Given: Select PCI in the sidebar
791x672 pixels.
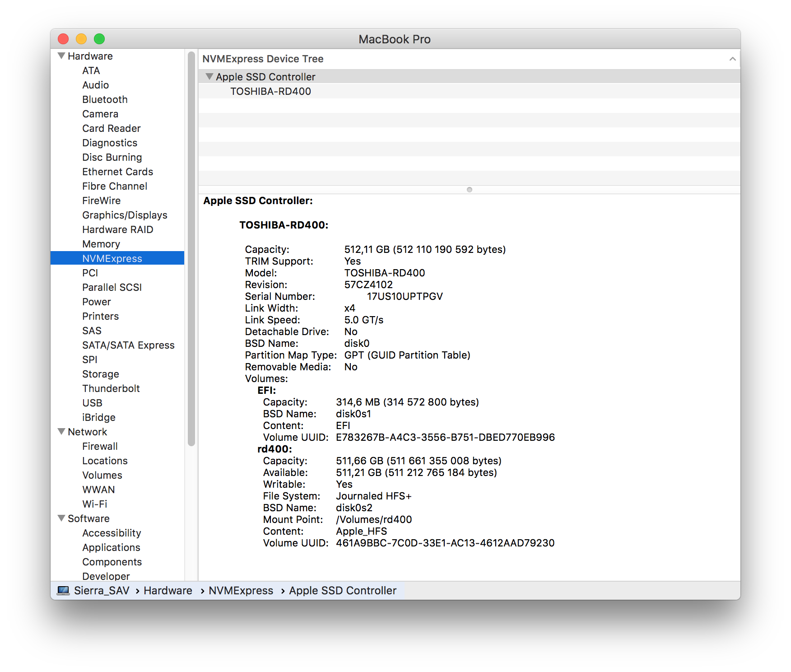Looking at the screenshot, I should click(x=90, y=273).
